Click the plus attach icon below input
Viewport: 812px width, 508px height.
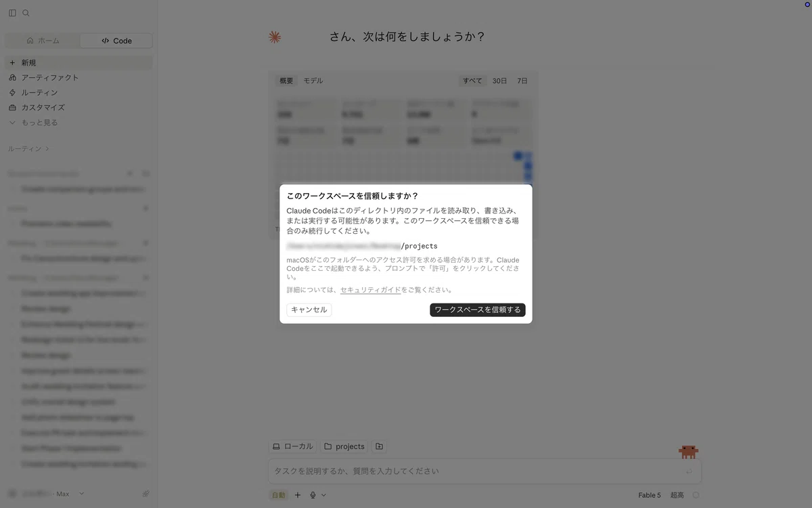[298, 495]
